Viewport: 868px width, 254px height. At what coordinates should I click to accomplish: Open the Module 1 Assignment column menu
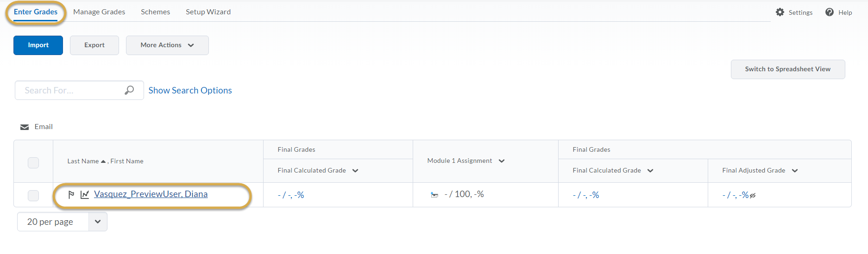point(502,161)
